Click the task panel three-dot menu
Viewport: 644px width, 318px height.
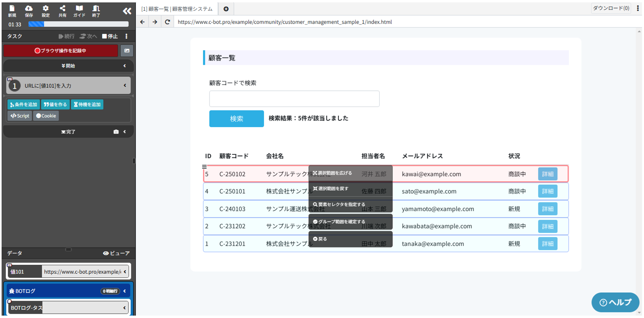127,36
